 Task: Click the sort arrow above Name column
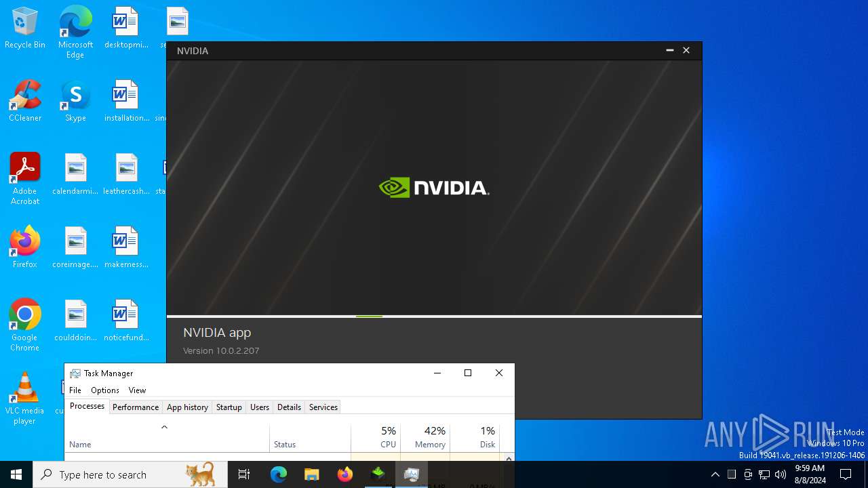coord(164,427)
